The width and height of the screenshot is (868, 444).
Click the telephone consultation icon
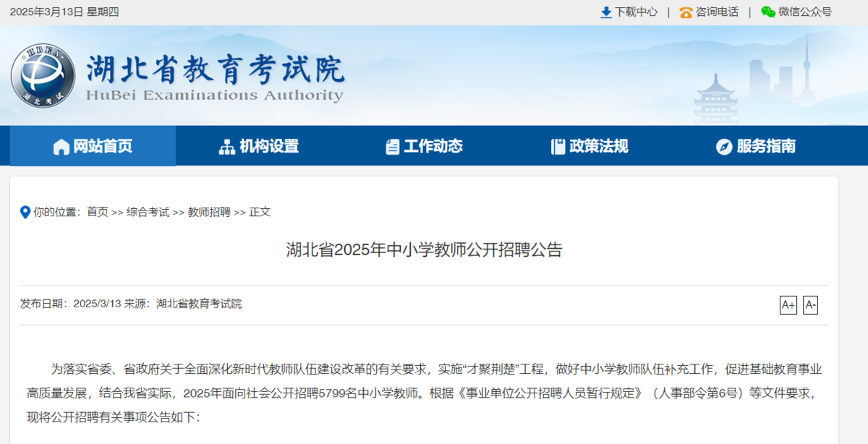click(x=686, y=12)
